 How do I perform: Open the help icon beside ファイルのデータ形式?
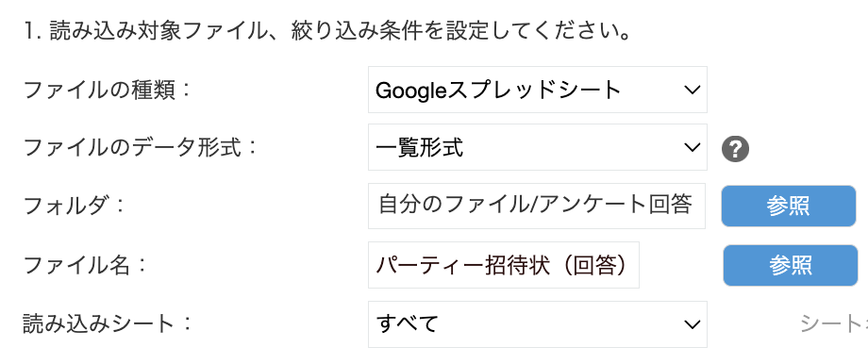tap(735, 149)
